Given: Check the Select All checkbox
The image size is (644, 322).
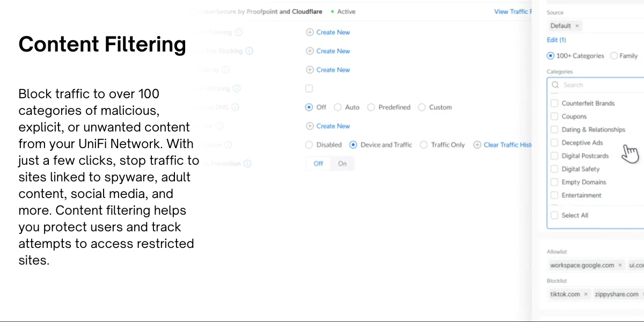Looking at the screenshot, I should (x=554, y=215).
